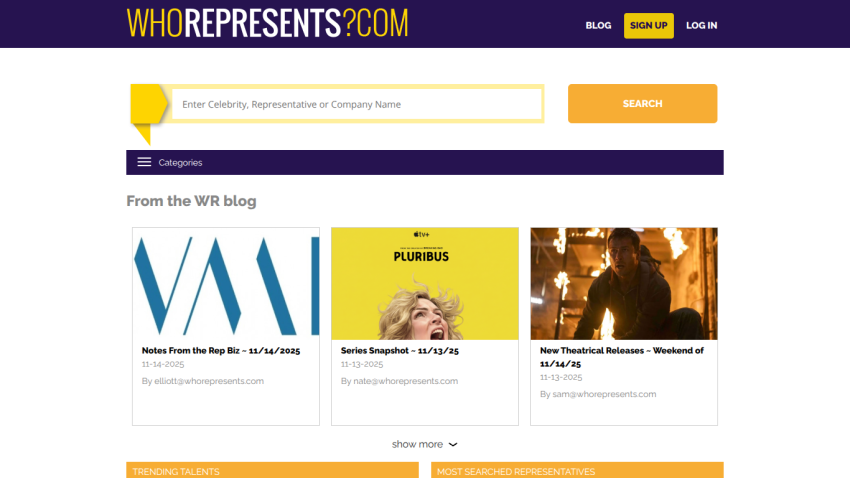
Task: Click author elliott@whorepresents.com
Action: pos(209,381)
